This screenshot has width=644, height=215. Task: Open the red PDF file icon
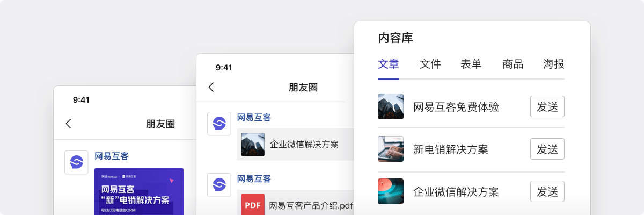[253, 205]
